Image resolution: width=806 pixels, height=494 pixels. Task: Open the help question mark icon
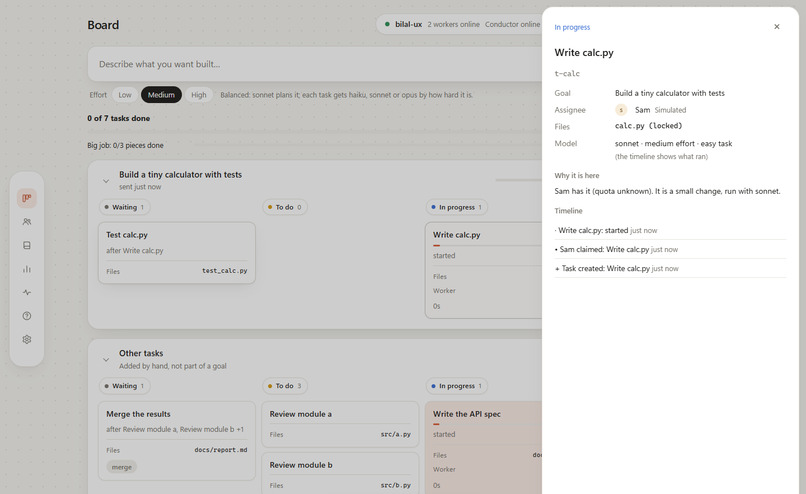pyautogui.click(x=27, y=316)
